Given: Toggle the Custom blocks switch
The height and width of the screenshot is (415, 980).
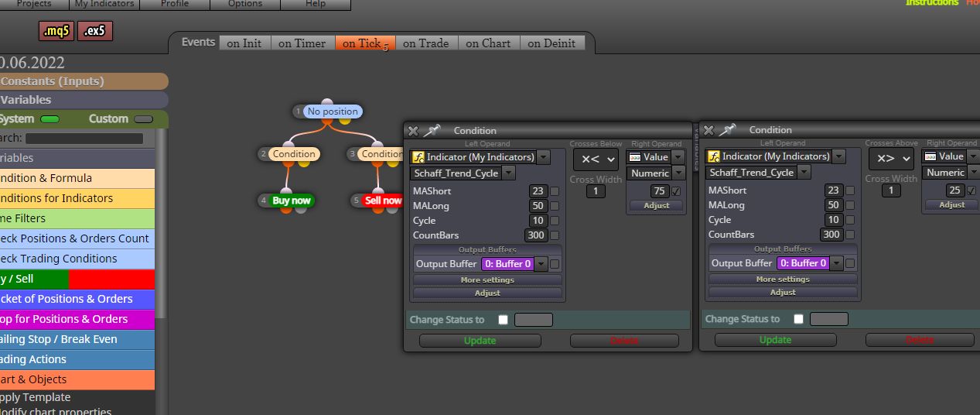Looking at the screenshot, I should (x=143, y=119).
